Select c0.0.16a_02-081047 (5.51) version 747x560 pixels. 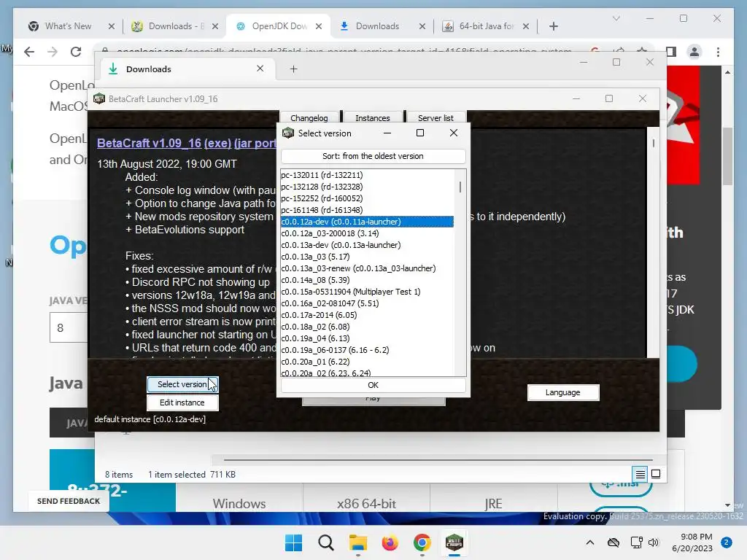[367, 303]
